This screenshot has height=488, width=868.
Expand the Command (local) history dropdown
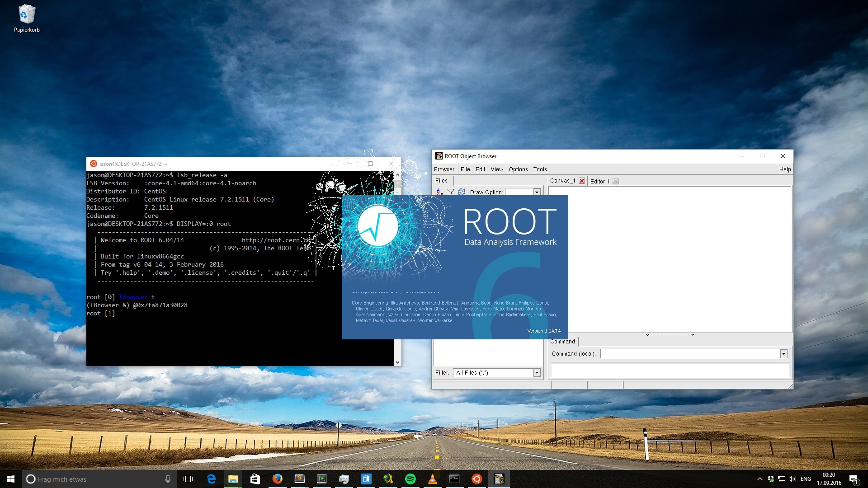(783, 354)
